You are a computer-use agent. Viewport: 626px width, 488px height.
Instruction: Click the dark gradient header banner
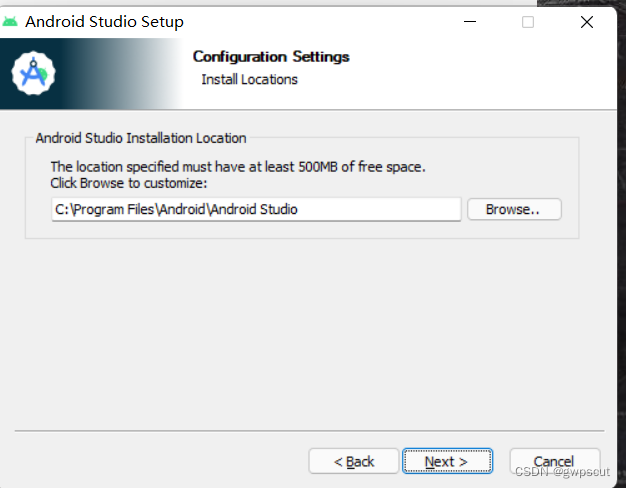coord(92,73)
